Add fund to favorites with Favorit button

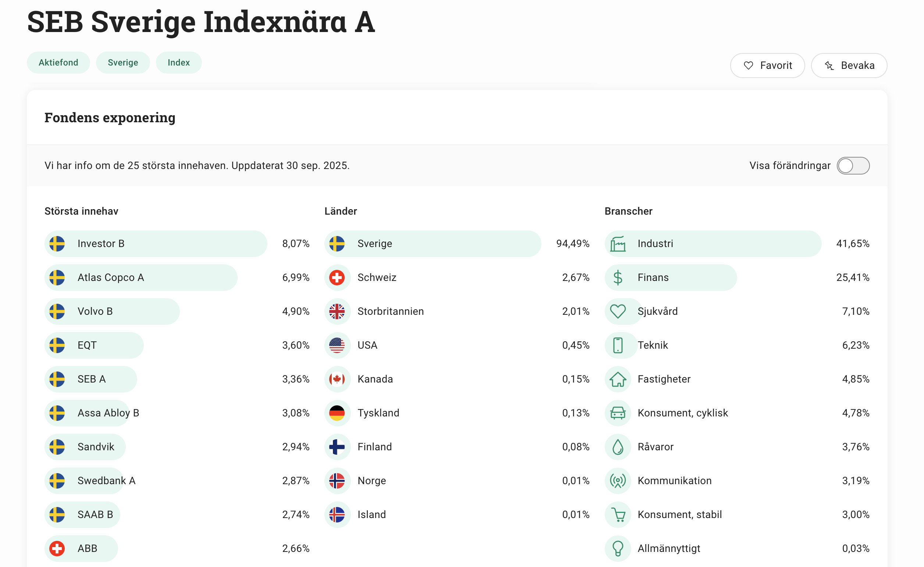click(x=767, y=66)
